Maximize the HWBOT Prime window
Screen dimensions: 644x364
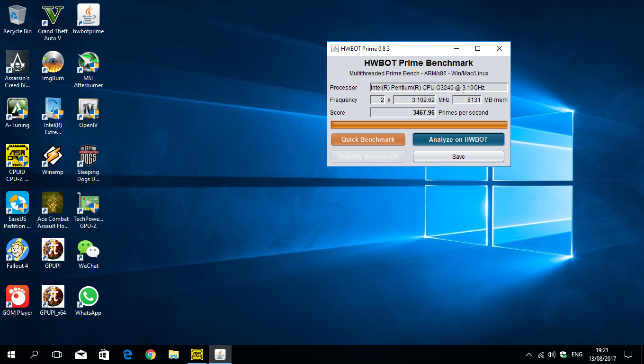pos(478,48)
